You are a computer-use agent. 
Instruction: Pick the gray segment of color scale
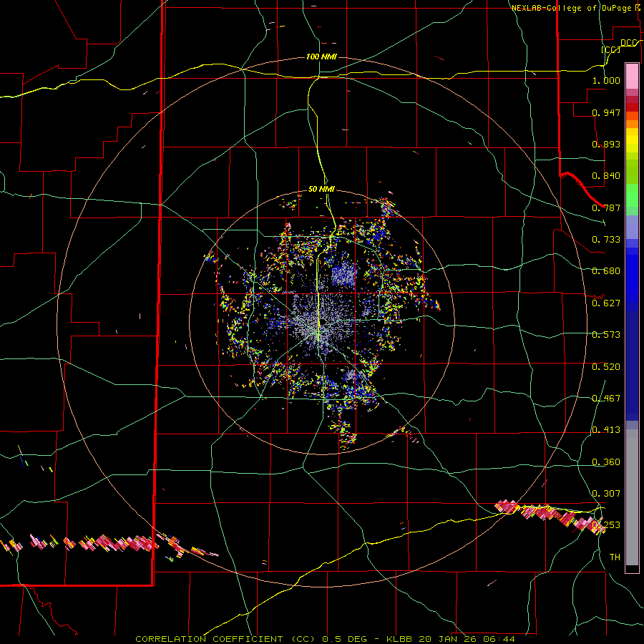632,497
